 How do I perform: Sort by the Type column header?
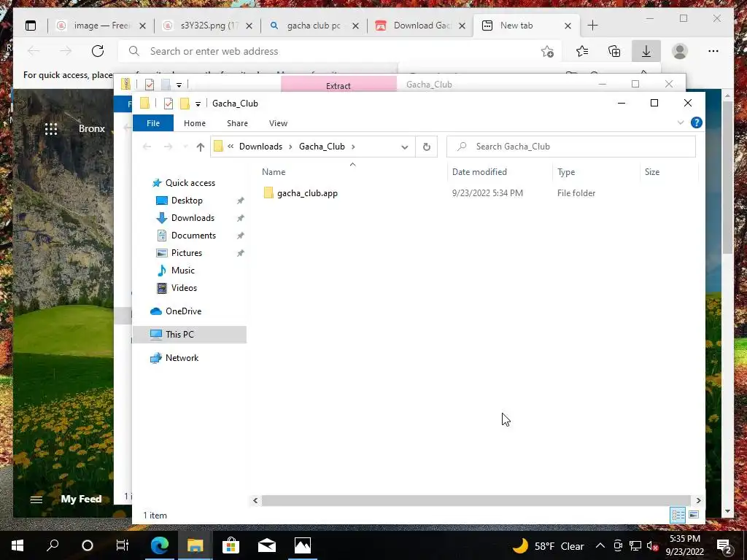pos(566,172)
